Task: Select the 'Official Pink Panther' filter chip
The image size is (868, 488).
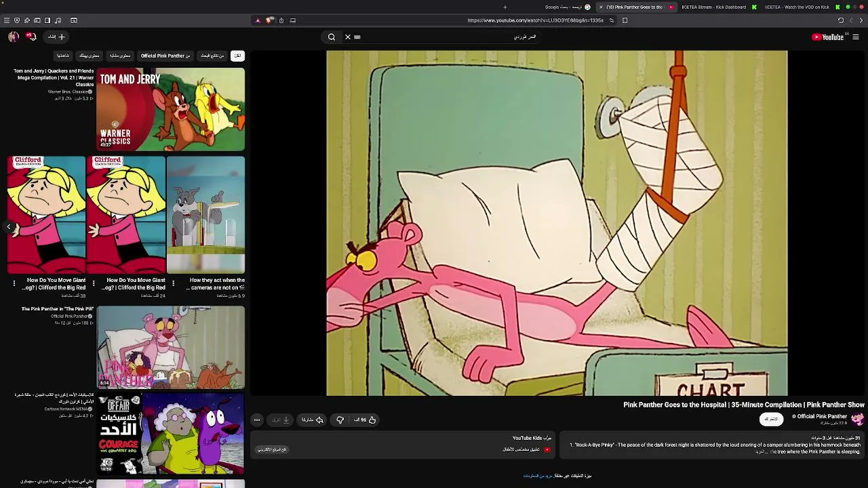Action: 165,56
